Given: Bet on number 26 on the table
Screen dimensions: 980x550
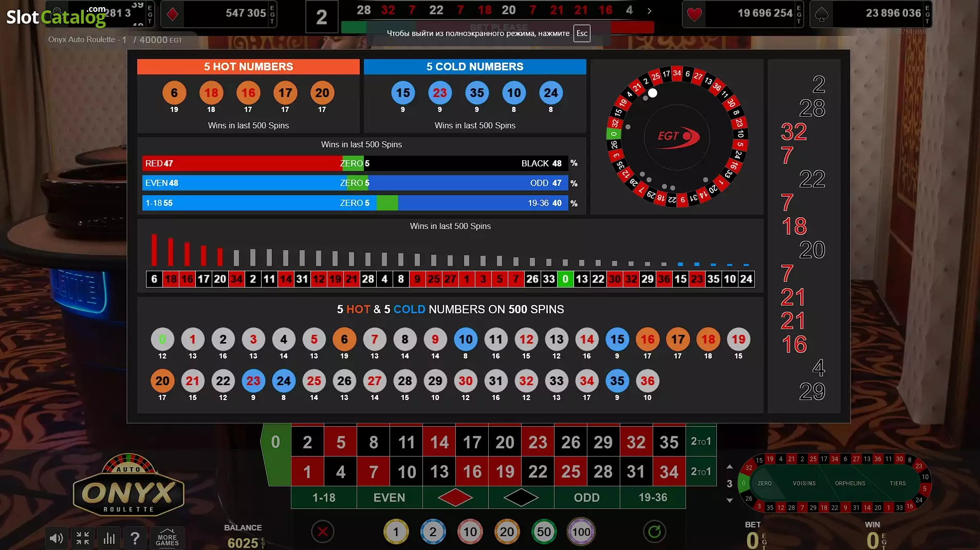Looking at the screenshot, I should pyautogui.click(x=570, y=442).
